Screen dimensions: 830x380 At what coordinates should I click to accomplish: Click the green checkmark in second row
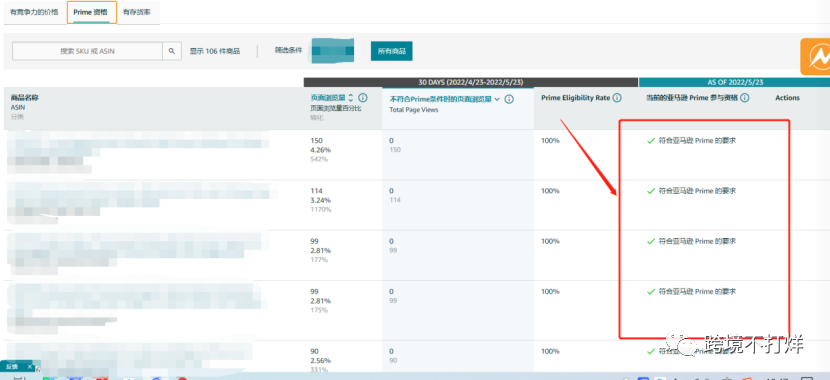[x=651, y=191]
